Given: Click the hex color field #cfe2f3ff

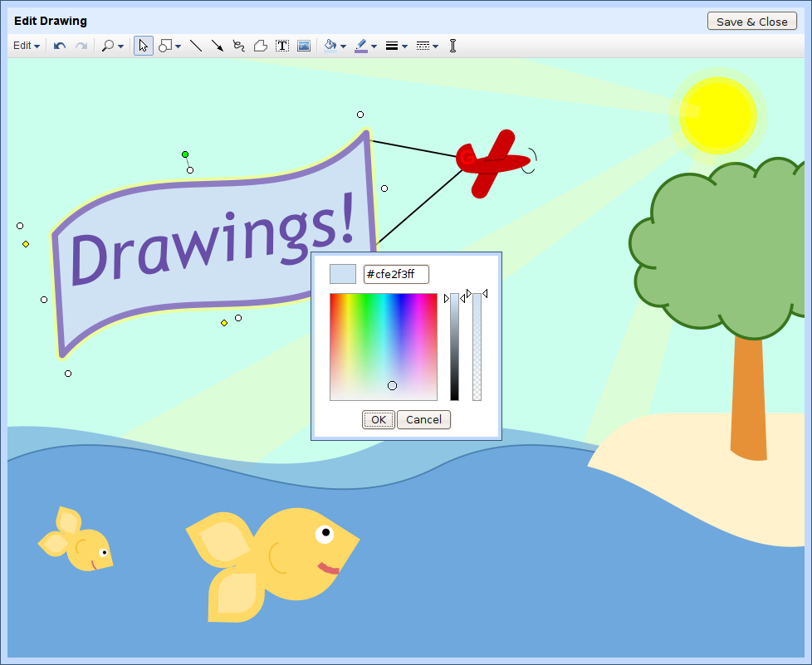Looking at the screenshot, I should pyautogui.click(x=396, y=274).
